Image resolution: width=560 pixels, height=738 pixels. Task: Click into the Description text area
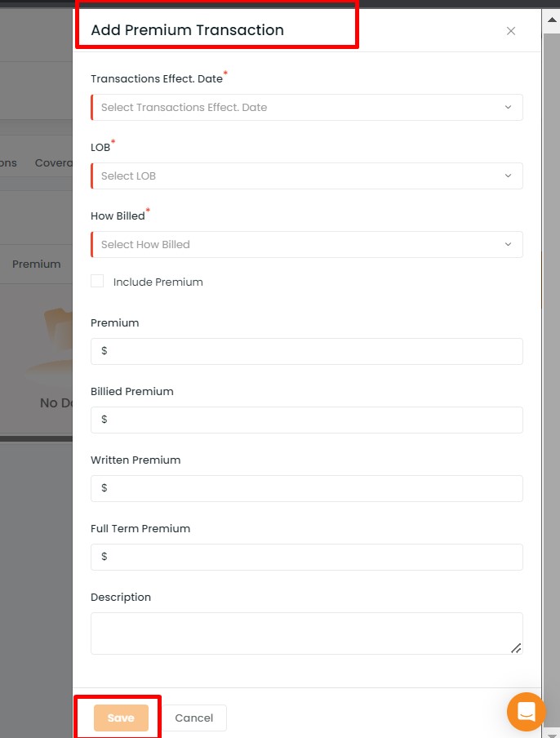coord(306,633)
